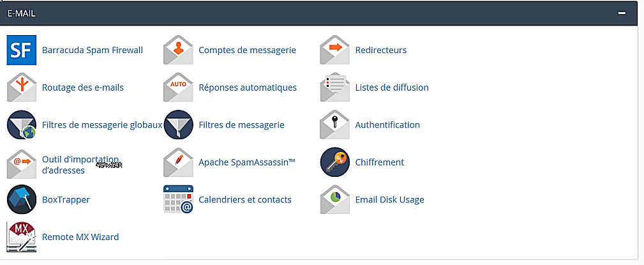Click the Apache SpamAssassin pen icon
The height and width of the screenshot is (265, 644).
pyautogui.click(x=178, y=162)
